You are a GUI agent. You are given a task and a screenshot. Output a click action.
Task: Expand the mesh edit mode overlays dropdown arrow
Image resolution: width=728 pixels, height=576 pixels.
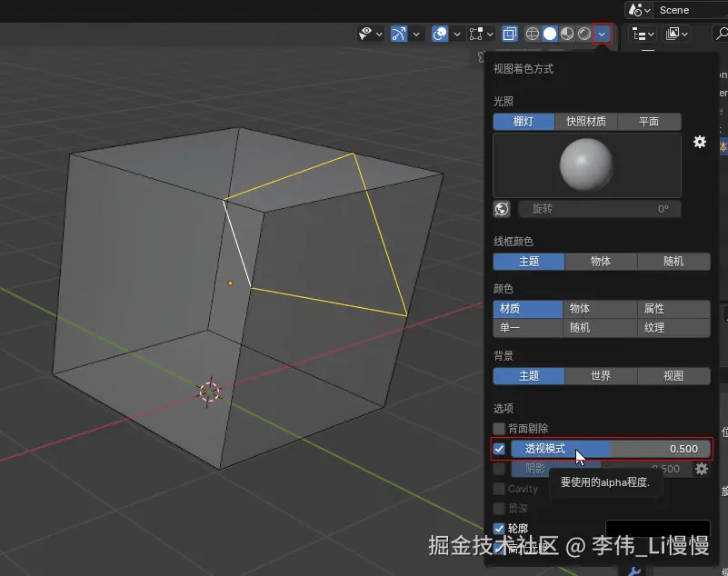click(489, 34)
